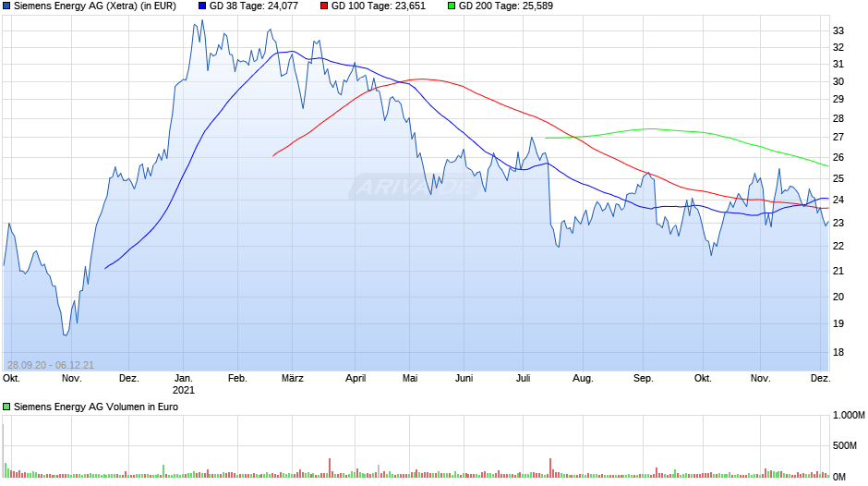Click the tall red volume bar in mid-March
Image resolution: width=868 pixels, height=486 pixels.
(330, 468)
